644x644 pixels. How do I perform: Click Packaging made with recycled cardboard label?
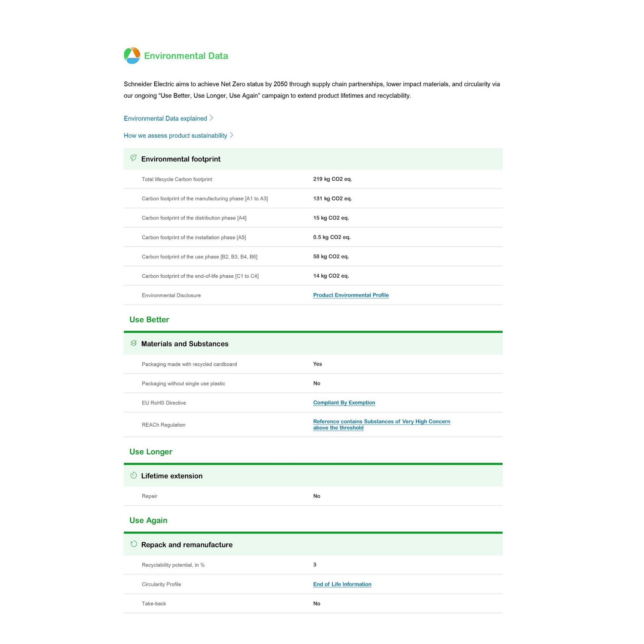click(x=189, y=364)
